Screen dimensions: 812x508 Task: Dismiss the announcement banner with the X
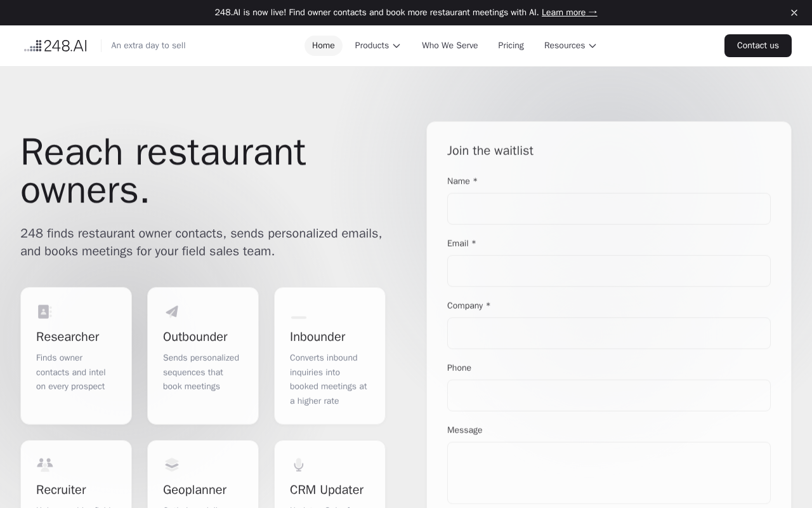[794, 13]
